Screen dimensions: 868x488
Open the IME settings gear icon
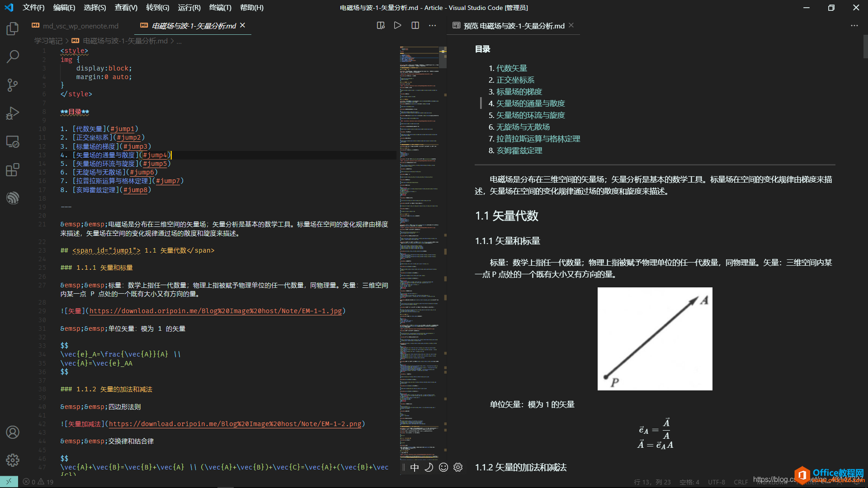pyautogui.click(x=458, y=467)
